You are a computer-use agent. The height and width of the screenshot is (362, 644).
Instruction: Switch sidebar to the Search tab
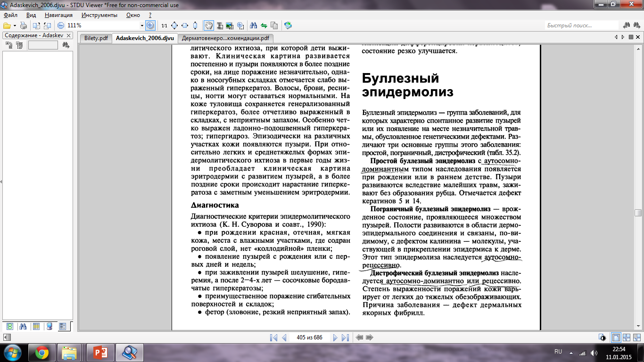pyautogui.click(x=23, y=326)
